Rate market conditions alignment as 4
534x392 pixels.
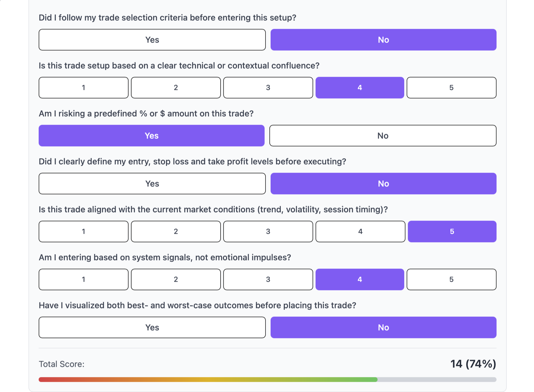[x=360, y=231]
